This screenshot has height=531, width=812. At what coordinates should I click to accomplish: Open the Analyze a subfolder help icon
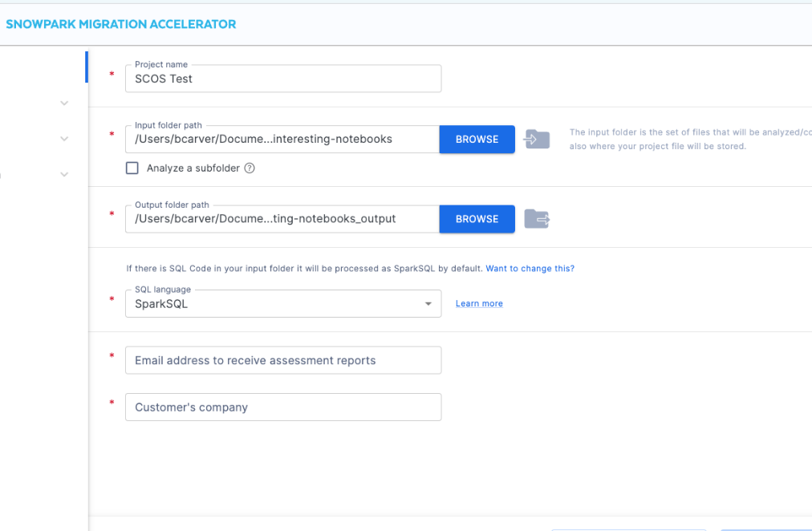(250, 168)
